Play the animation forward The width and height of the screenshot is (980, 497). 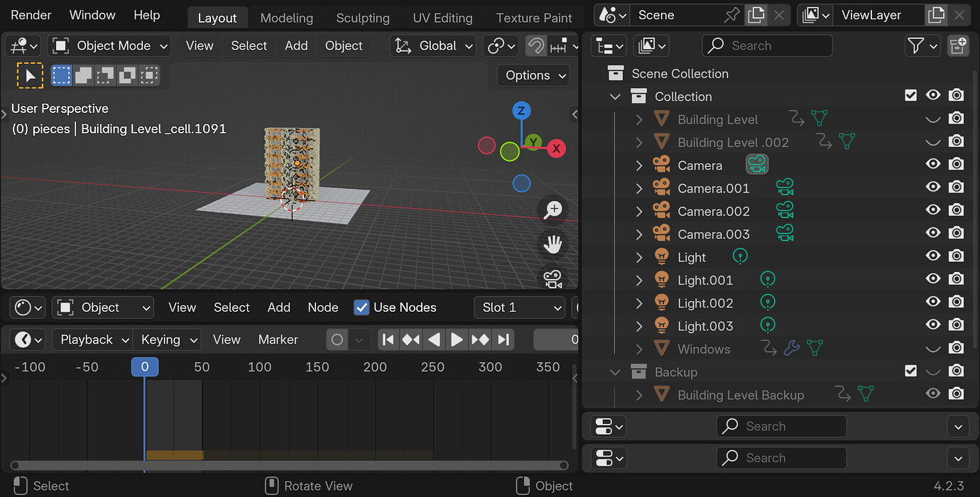pyautogui.click(x=457, y=339)
